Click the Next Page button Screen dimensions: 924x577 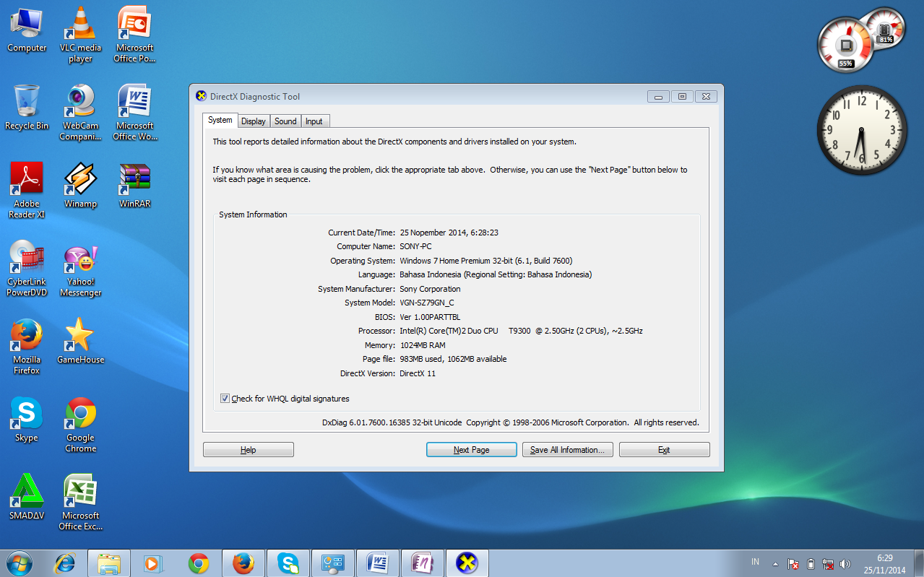[472, 450]
